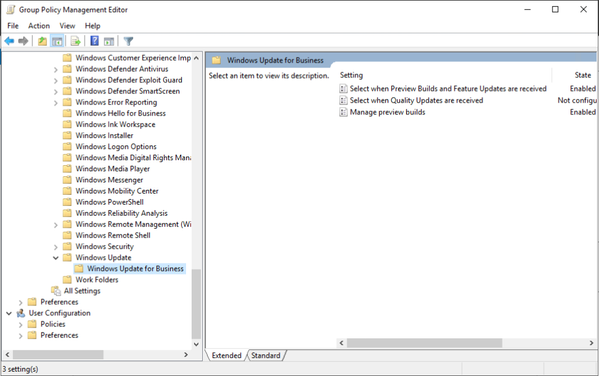Expand Preferences under User Configuration
Image resolution: width=599 pixels, height=376 pixels.
click(21, 335)
